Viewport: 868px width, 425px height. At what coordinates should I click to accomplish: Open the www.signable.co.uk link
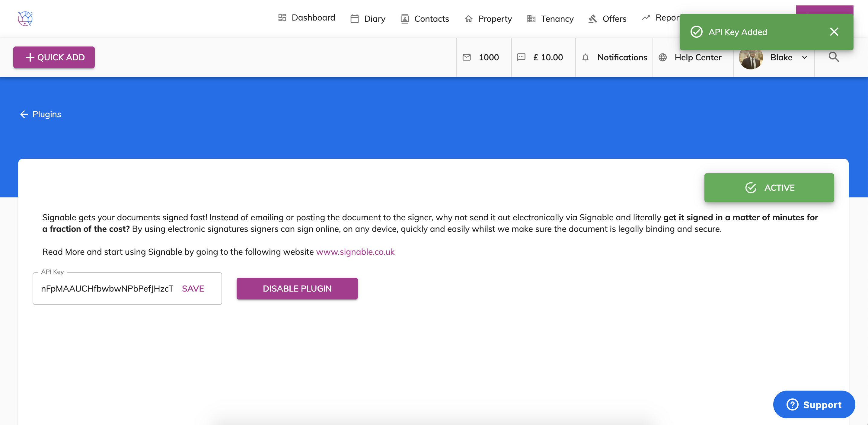[x=355, y=252]
